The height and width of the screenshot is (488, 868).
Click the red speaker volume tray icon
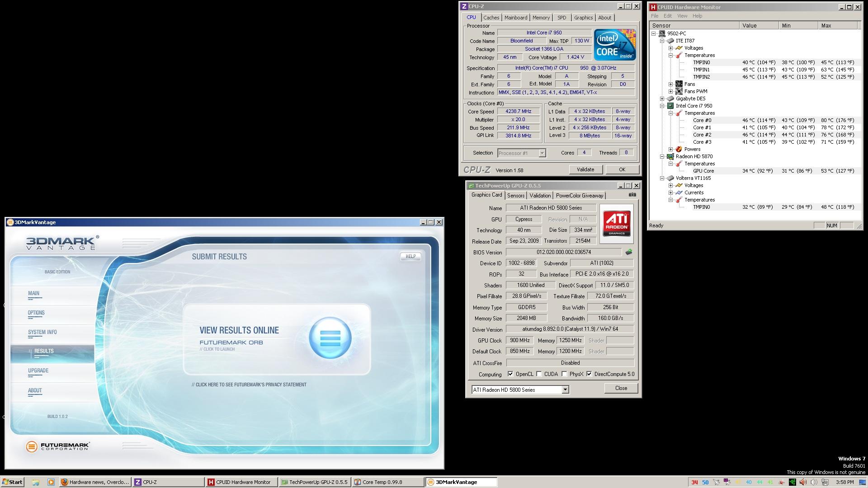pos(803,482)
